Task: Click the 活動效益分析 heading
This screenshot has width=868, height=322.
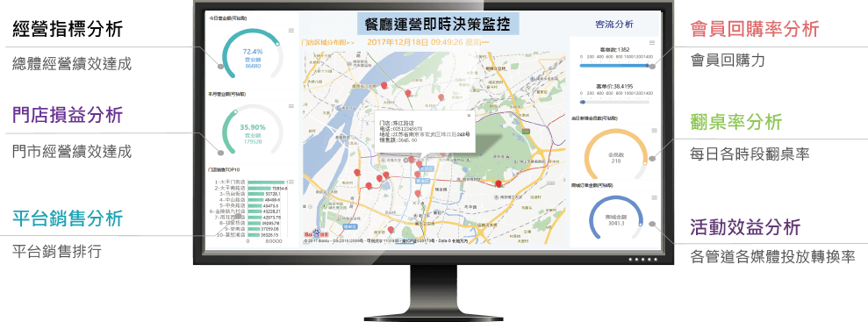Action: coord(746,226)
